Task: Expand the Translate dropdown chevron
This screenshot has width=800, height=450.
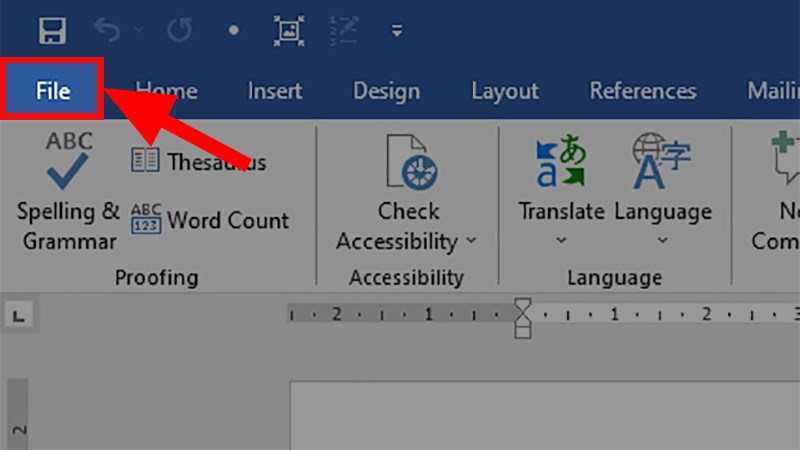Action: coord(561,240)
